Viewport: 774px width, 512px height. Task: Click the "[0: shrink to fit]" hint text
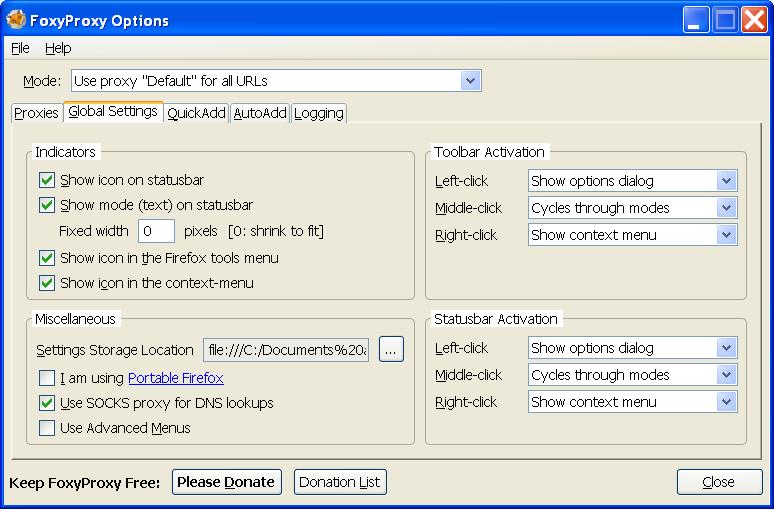tap(276, 231)
